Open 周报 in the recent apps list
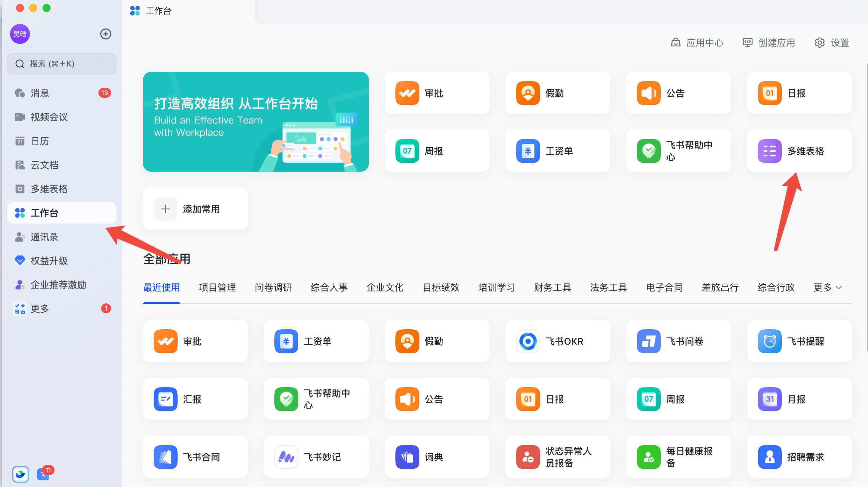The image size is (868, 487). tap(678, 399)
